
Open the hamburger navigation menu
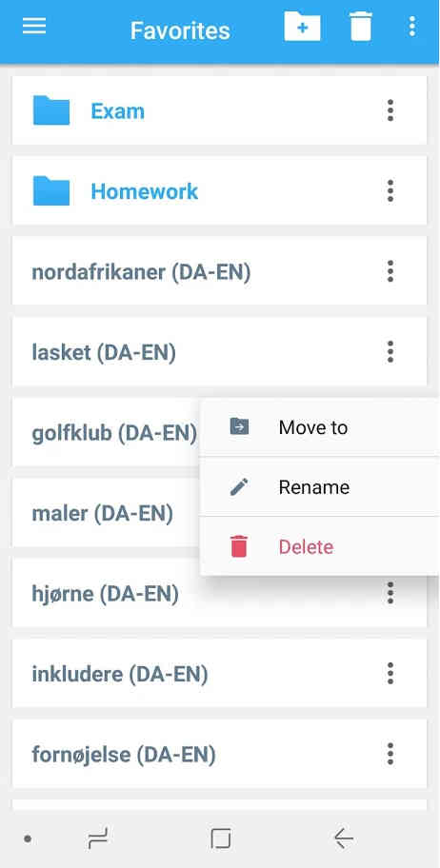(x=34, y=26)
